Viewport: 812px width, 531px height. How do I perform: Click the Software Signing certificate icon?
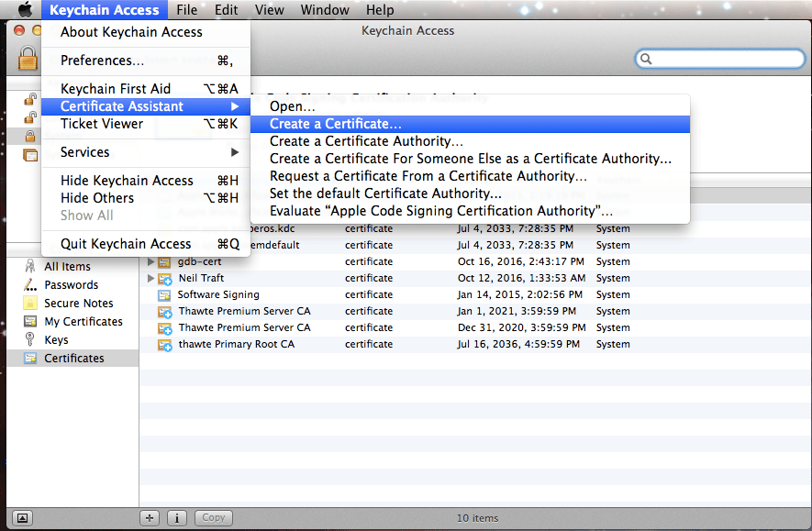(x=164, y=295)
